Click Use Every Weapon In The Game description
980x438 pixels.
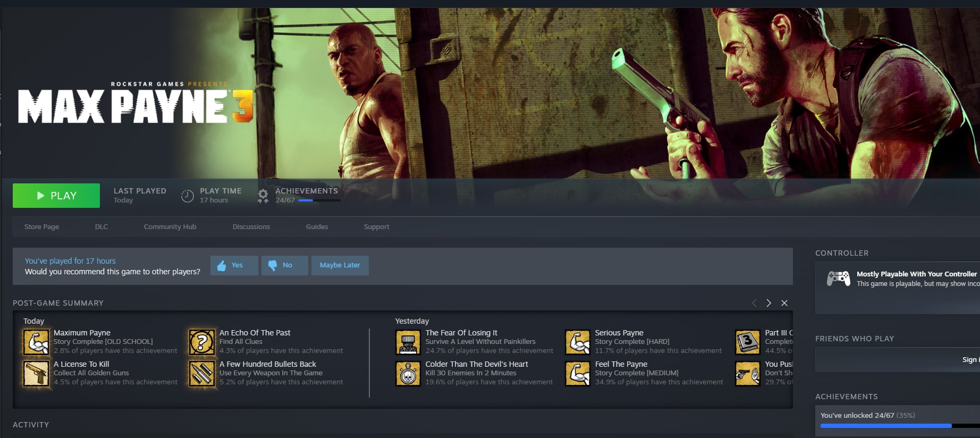(271, 373)
